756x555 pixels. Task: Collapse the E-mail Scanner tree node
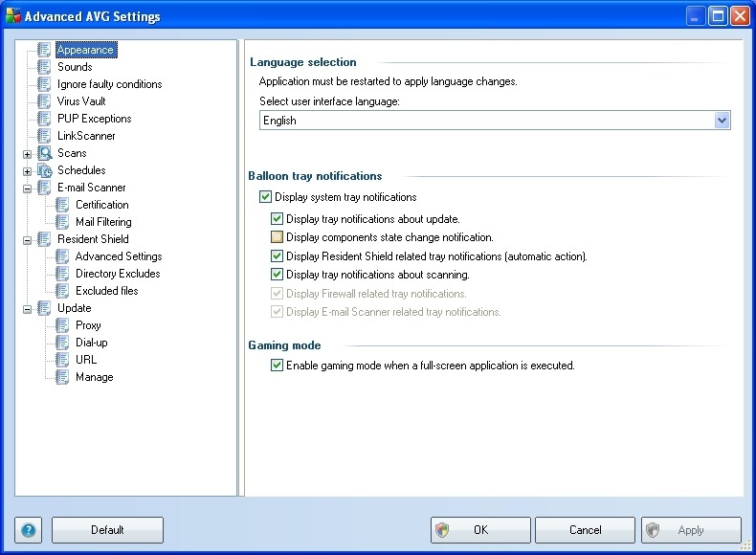[x=28, y=189]
